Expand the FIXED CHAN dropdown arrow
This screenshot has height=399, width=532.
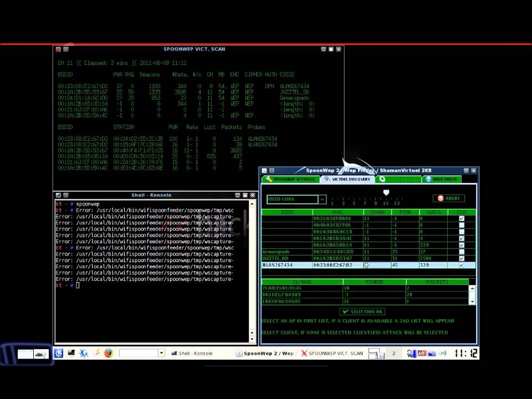tap(322, 199)
